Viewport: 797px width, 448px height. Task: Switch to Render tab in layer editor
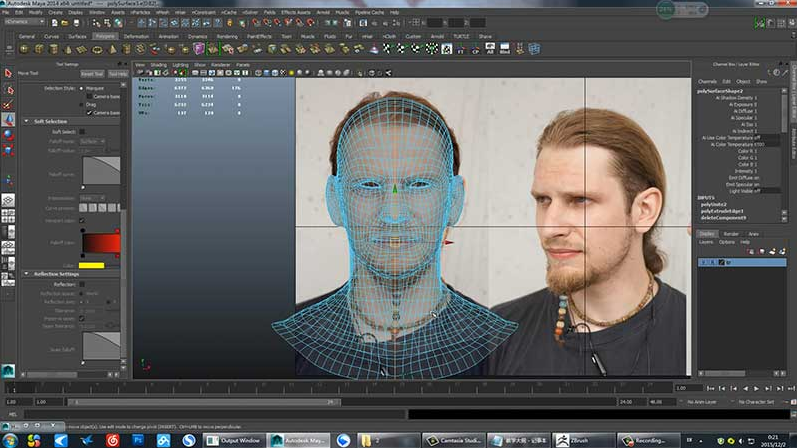(731, 234)
